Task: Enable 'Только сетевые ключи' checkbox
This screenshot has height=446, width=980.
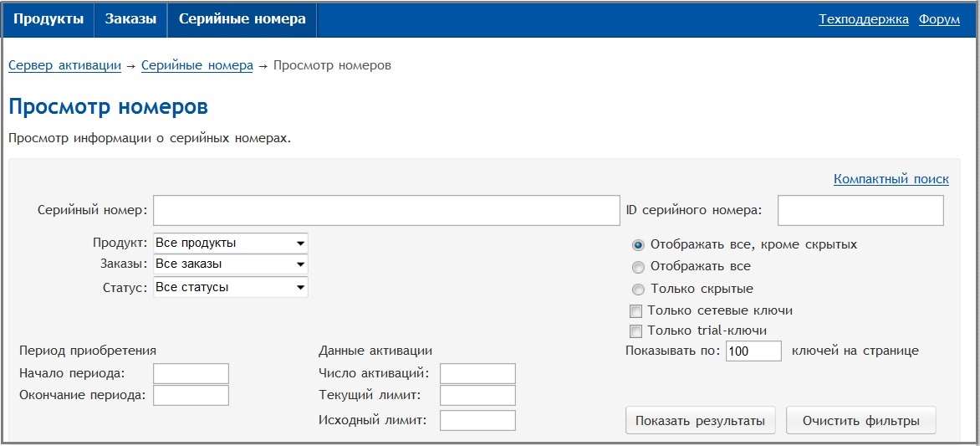Action: (x=635, y=310)
